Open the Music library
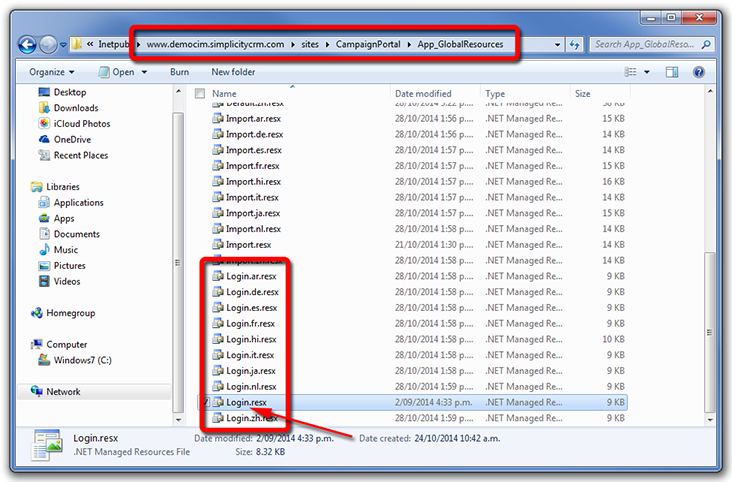 [58, 250]
